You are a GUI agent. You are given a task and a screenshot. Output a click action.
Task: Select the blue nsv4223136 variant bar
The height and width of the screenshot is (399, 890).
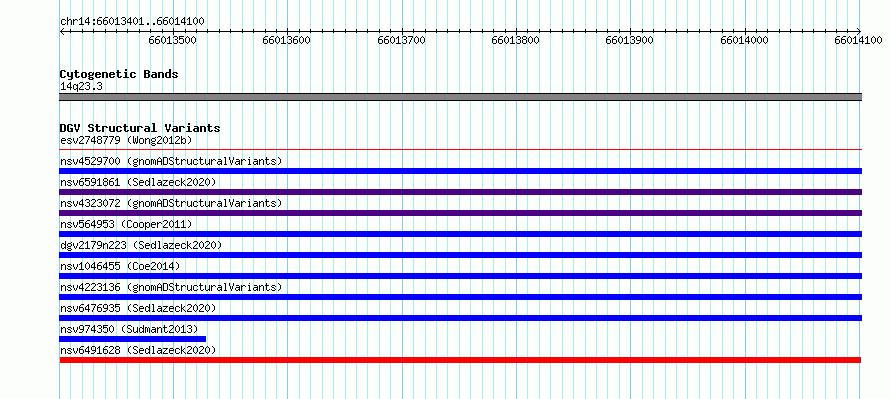(460, 297)
